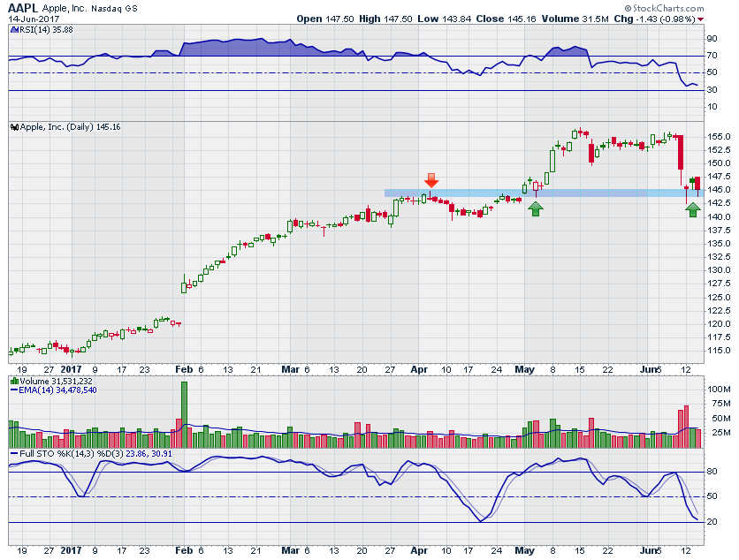Viewport: 739px width, 560px height.
Task: Click the 140.0 price axis label
Action: (x=719, y=216)
